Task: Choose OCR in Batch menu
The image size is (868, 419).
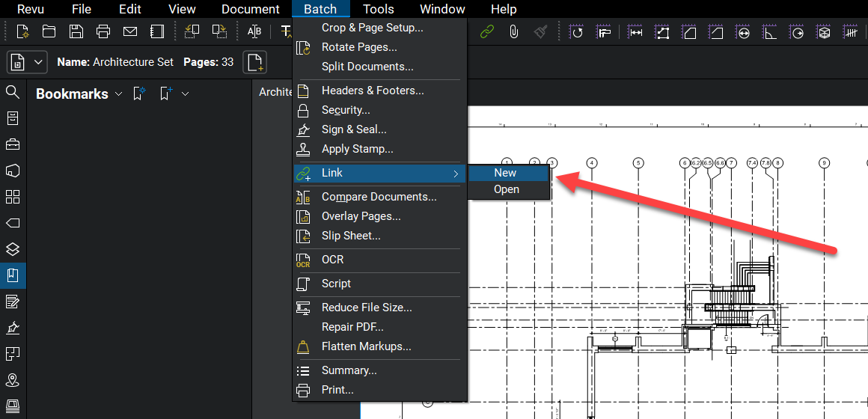Action: coord(380,260)
